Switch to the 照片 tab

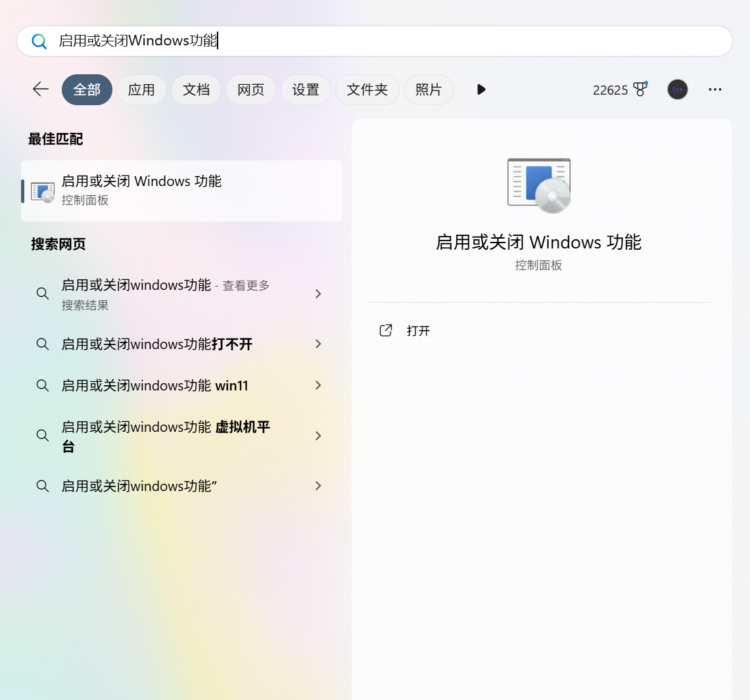point(429,89)
